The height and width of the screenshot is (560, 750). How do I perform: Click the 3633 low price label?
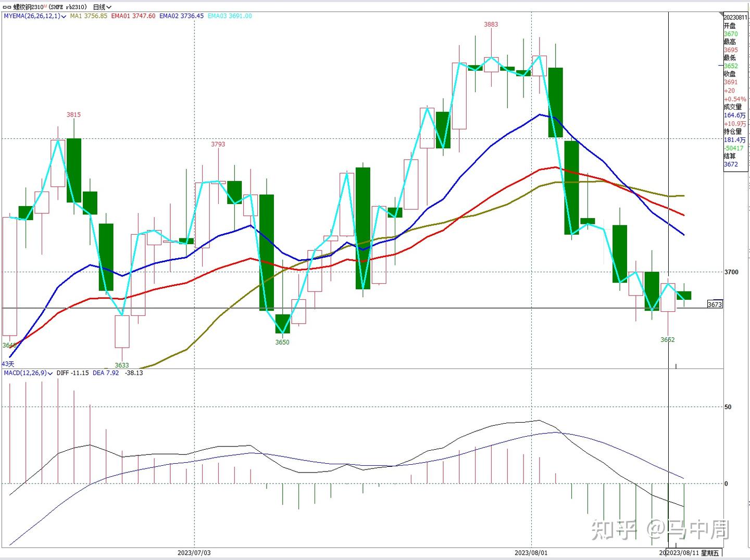click(x=122, y=365)
